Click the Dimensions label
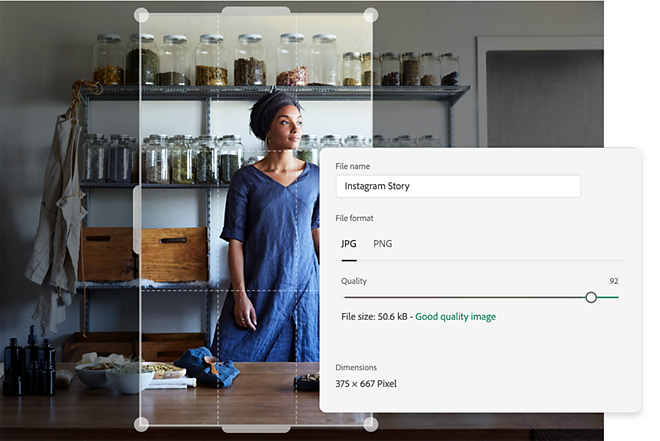This screenshot has width=660, height=441. click(356, 367)
